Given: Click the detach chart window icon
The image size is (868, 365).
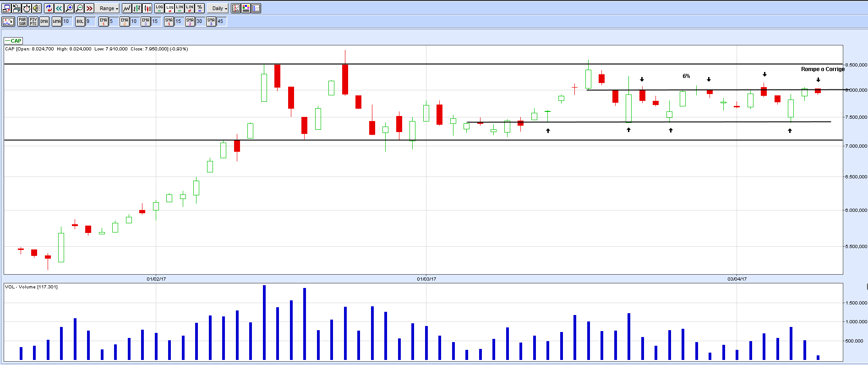Looking at the screenshot, I should [x=7, y=8].
